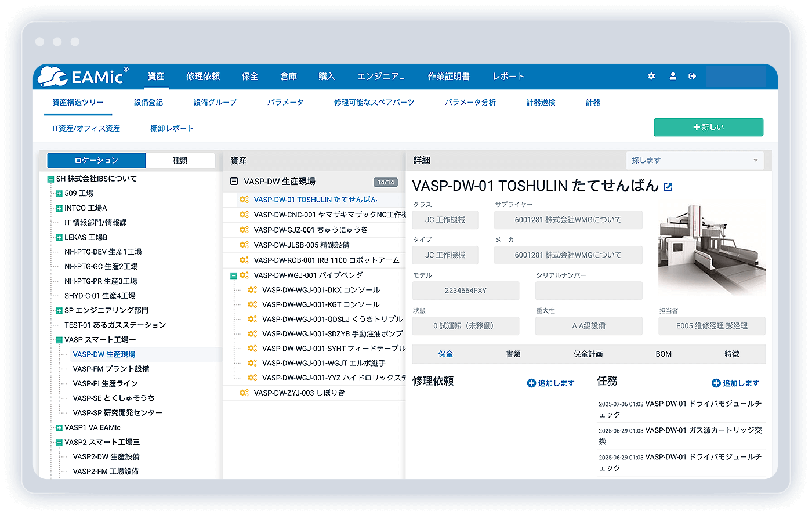The image size is (812, 515).
Task: Open the 探します dropdown
Action: [x=694, y=160]
